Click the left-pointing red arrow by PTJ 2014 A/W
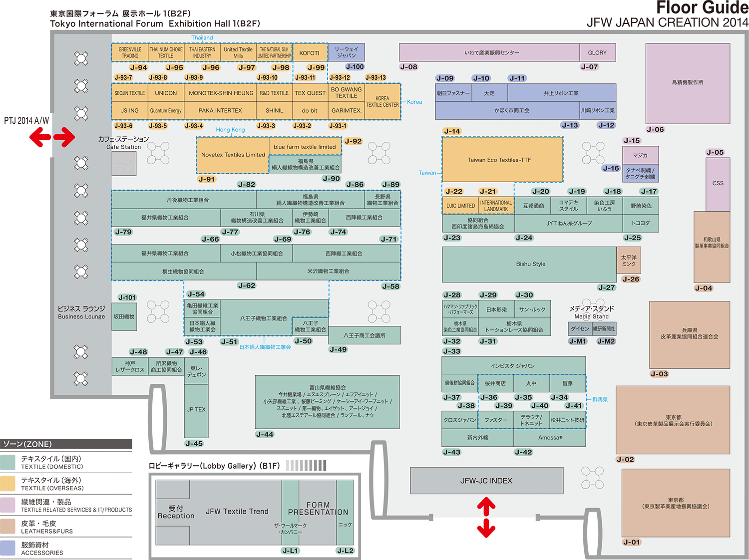749x560 pixels. (40, 137)
